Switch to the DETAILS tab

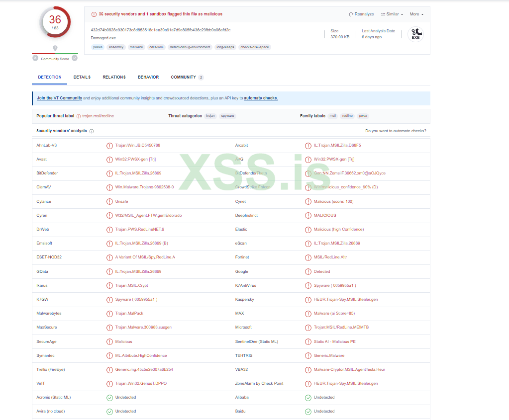(x=82, y=77)
